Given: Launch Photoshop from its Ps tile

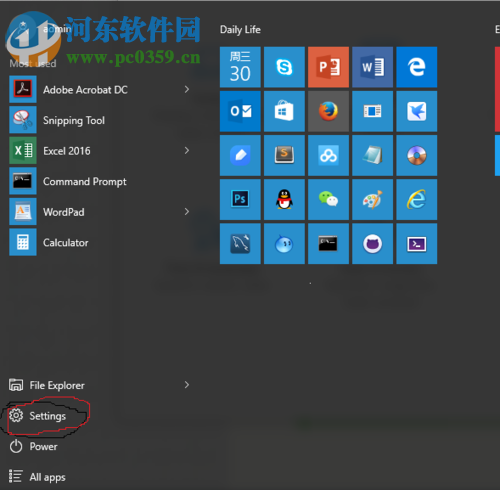Looking at the screenshot, I should 240,199.
